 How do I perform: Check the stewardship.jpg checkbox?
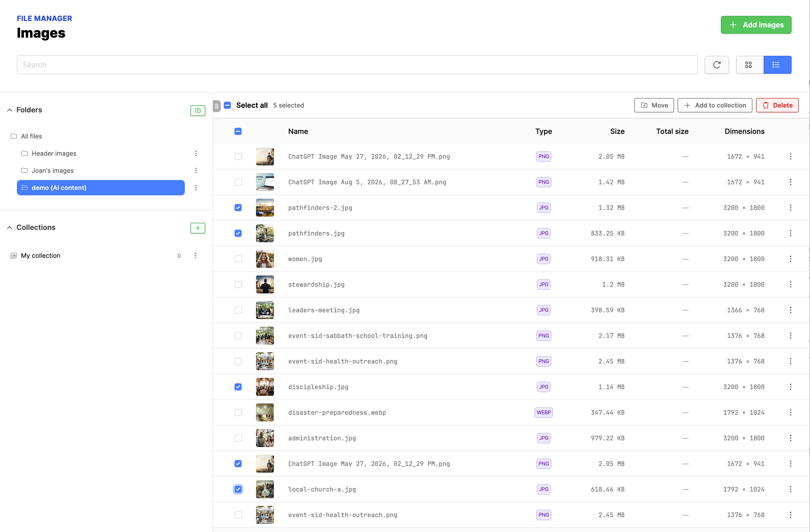tap(238, 284)
